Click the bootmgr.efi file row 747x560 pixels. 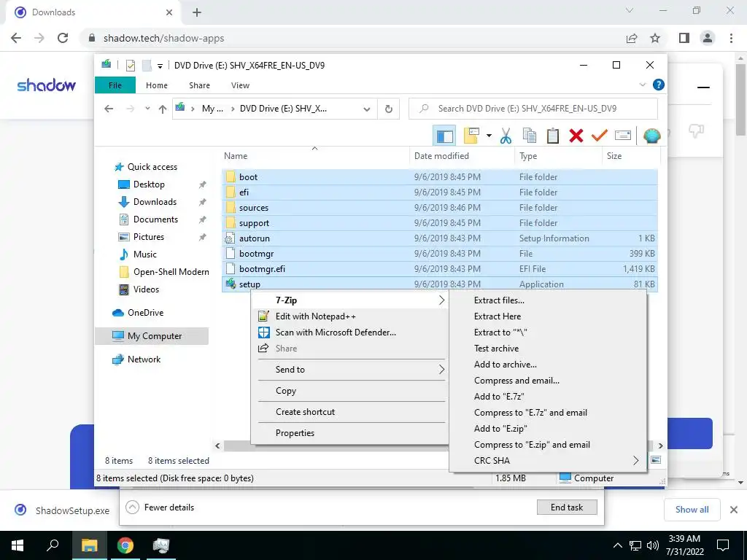click(439, 269)
